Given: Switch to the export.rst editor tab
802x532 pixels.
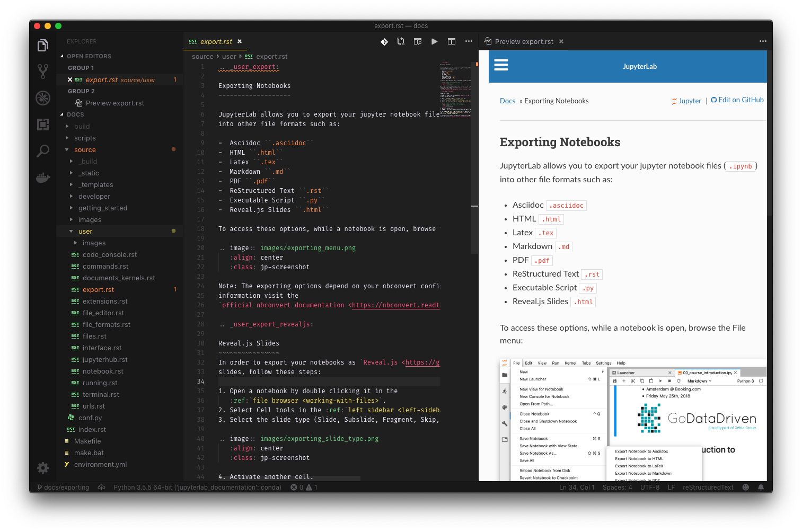Looking at the screenshot, I should pos(216,41).
